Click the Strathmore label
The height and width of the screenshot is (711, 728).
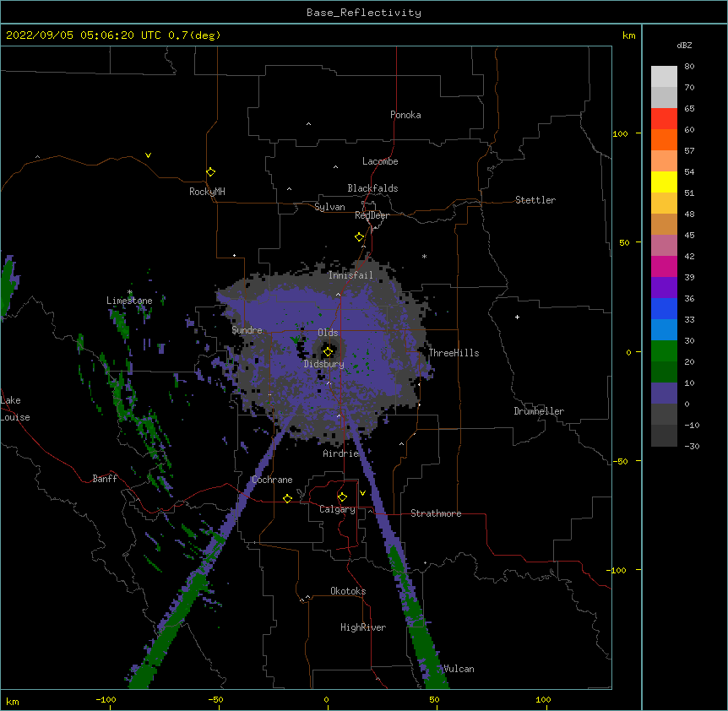point(436,513)
